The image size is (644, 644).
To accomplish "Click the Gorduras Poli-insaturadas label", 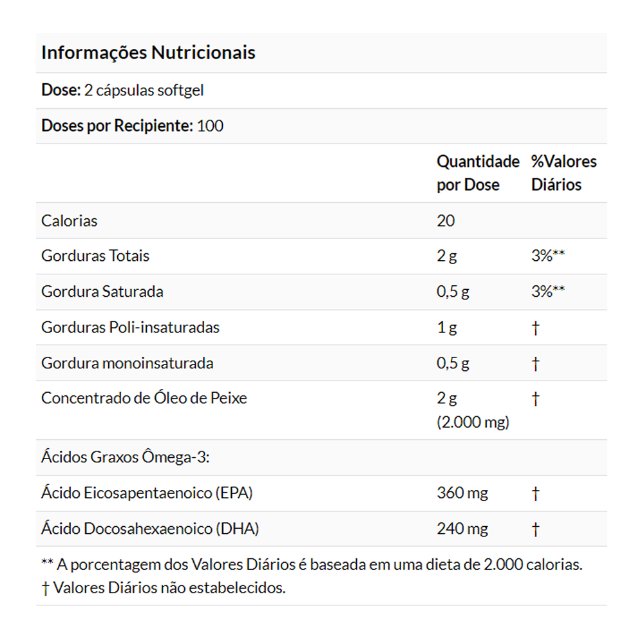I will coord(130,327).
